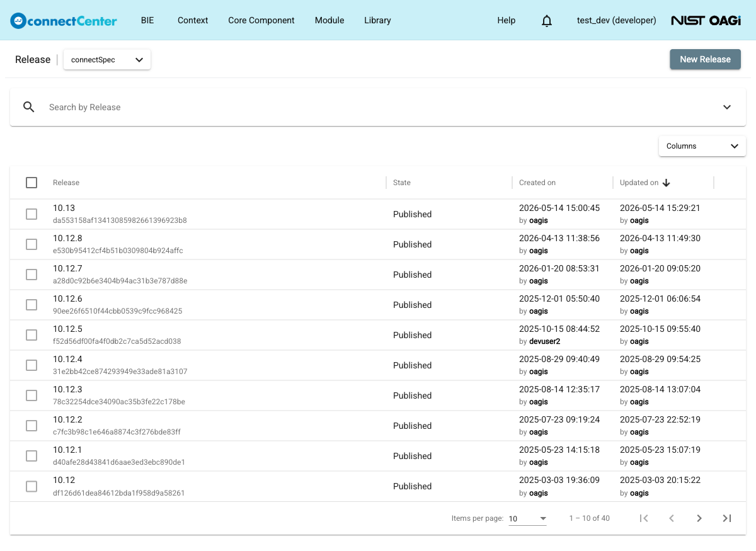
Task: Click updated date 2025-03-03 20:15:22
Action: point(660,480)
